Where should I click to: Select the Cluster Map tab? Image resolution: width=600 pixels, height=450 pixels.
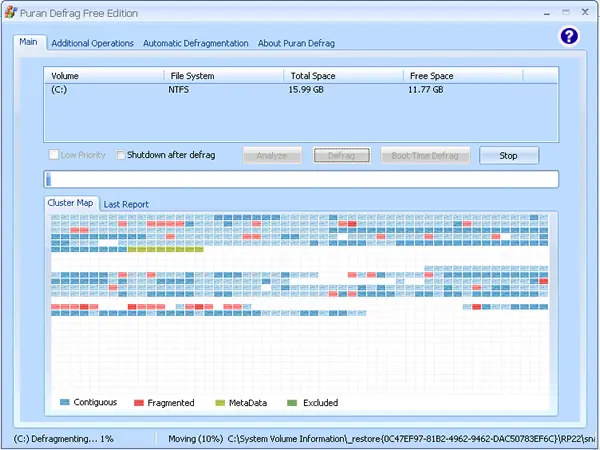(70, 203)
